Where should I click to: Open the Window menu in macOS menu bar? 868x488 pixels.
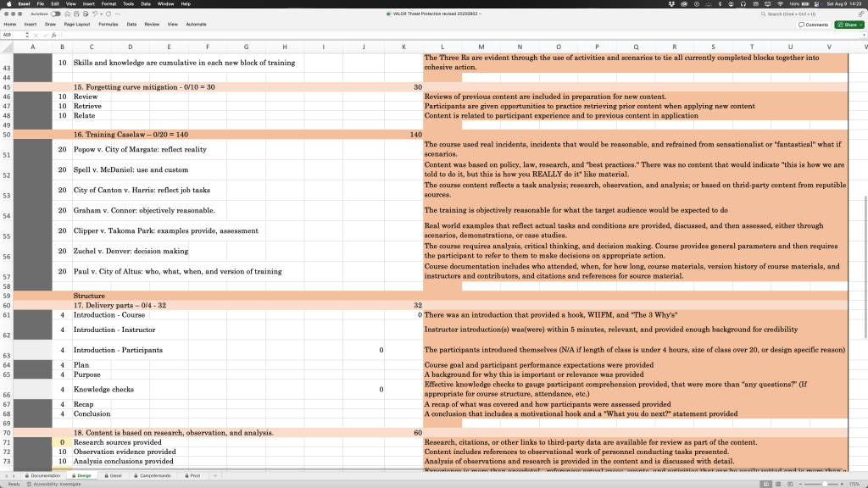click(x=165, y=4)
